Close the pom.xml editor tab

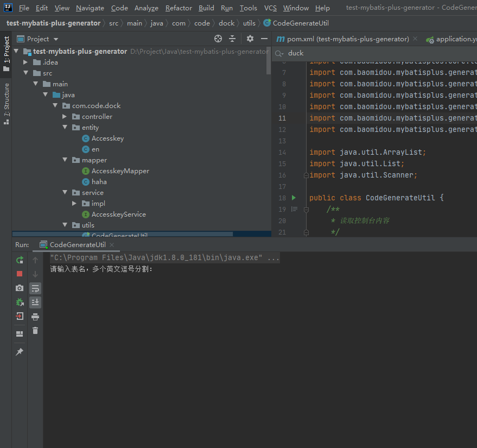(x=415, y=39)
